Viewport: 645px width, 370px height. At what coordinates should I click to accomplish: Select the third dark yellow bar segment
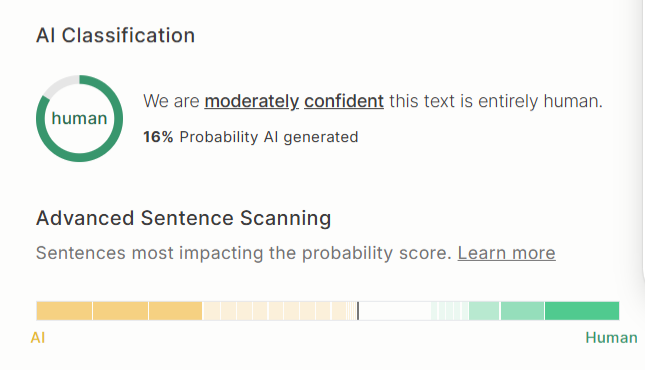click(x=176, y=311)
